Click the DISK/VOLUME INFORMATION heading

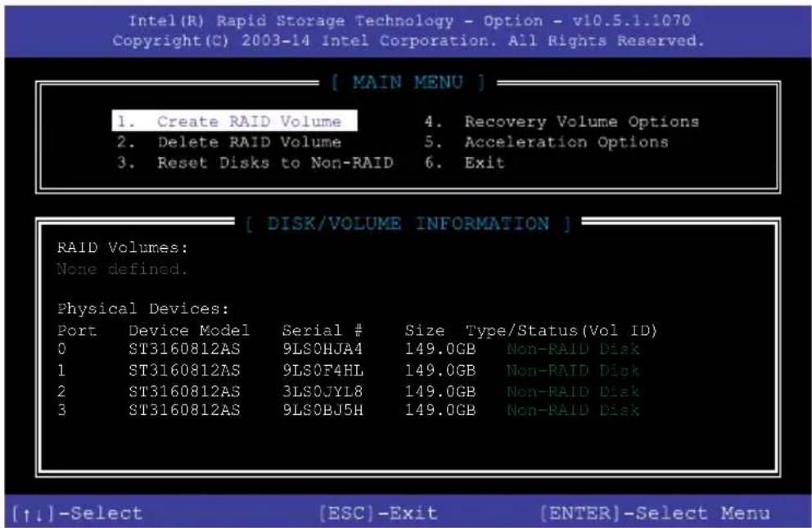(408, 223)
